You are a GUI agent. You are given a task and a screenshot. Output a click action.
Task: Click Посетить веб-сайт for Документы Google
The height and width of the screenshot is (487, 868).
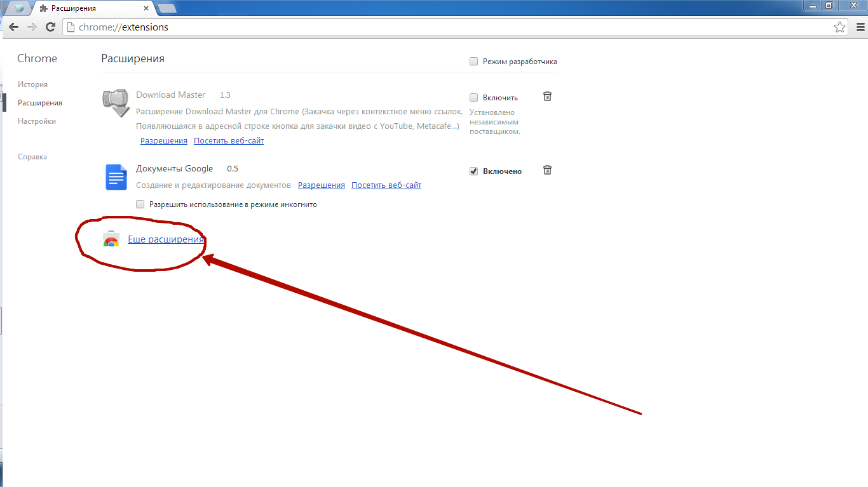(386, 185)
